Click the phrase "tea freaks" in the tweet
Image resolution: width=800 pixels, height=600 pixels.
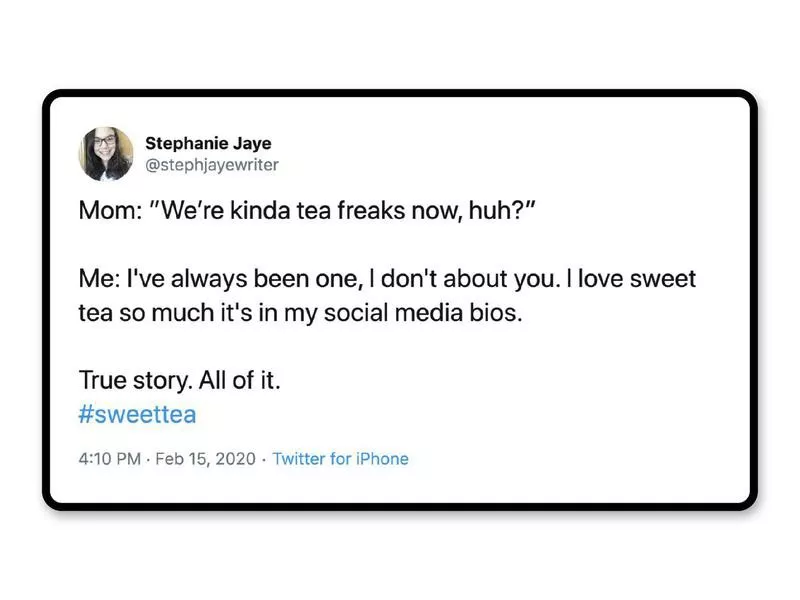[364, 214]
